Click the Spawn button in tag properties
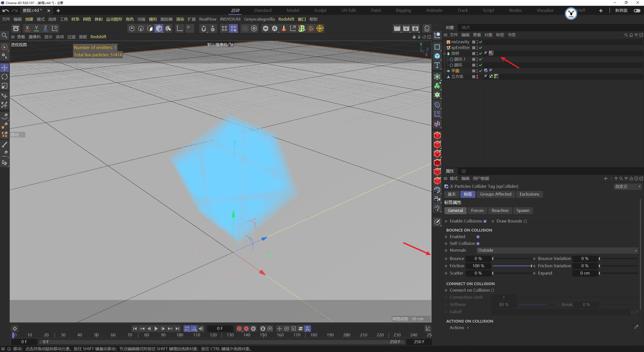This screenshot has width=644, height=352. tap(522, 210)
